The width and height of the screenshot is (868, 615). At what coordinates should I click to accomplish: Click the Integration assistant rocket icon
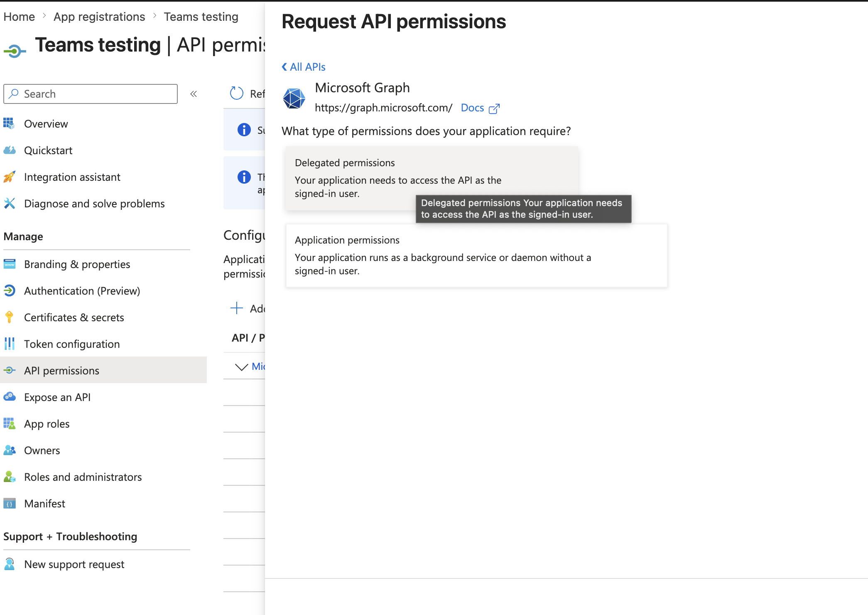click(9, 177)
